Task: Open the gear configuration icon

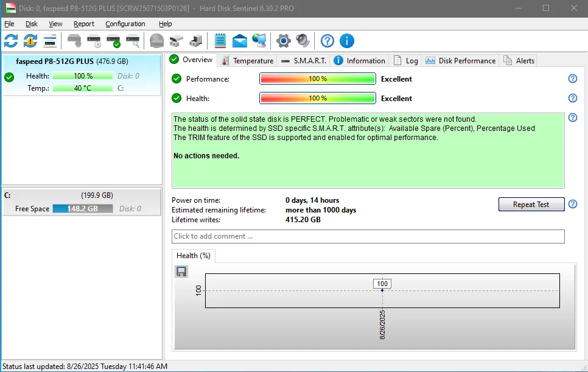Action: pos(284,41)
